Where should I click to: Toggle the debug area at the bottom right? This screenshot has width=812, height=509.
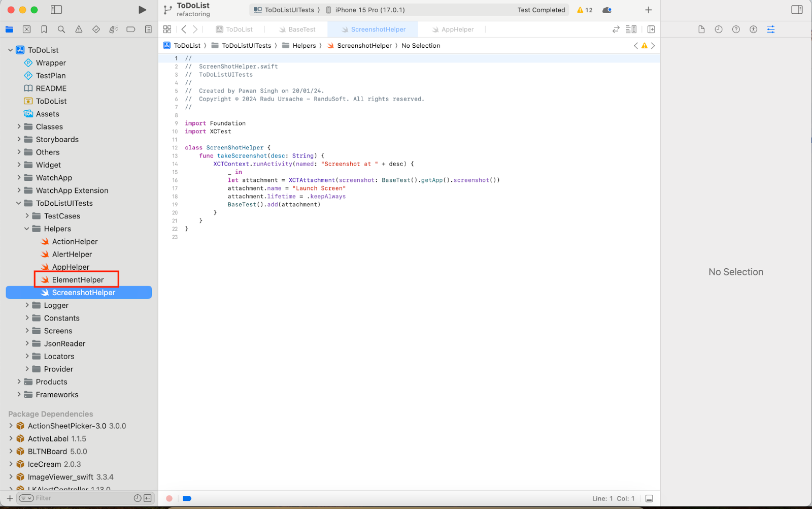coord(649,498)
